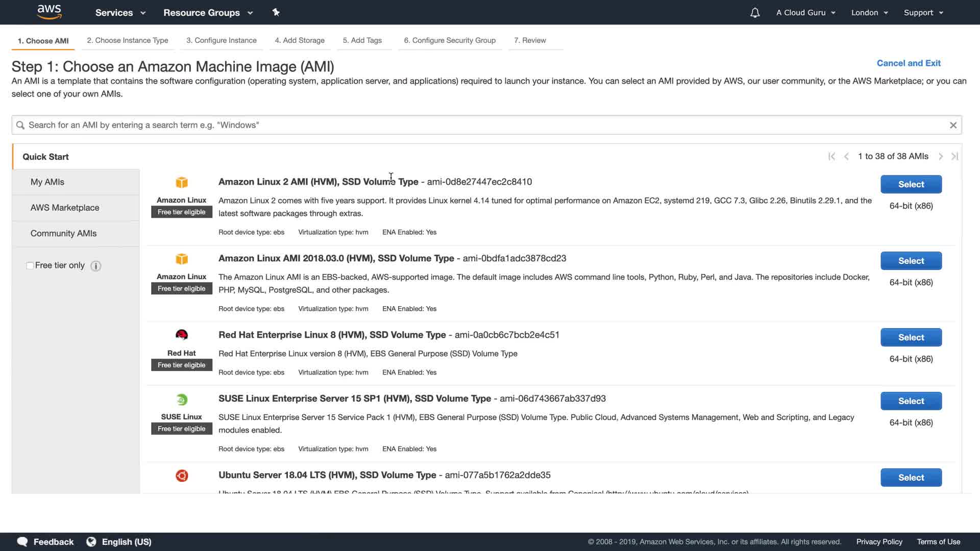
Task: Open the Resource Groups dropdown
Action: pos(208,13)
